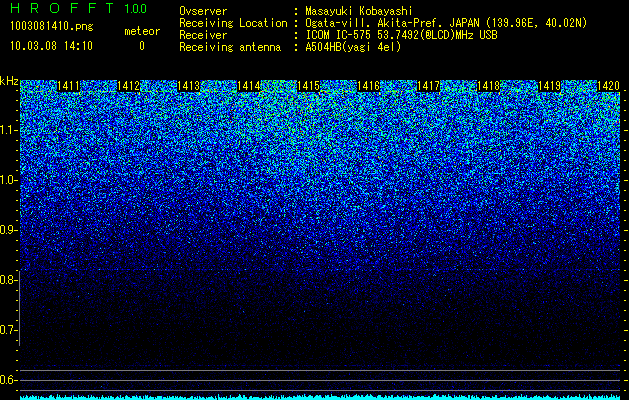
Task: Click the Receiving antenna label
Action: (230, 47)
